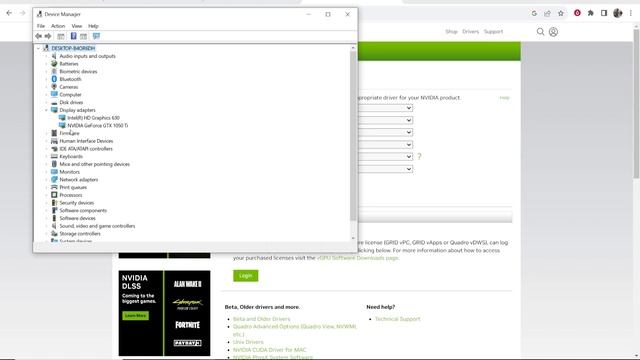Viewport: 640px width, 360px height.
Task: Expand Sound, video and game controllers
Action: [x=47, y=226]
